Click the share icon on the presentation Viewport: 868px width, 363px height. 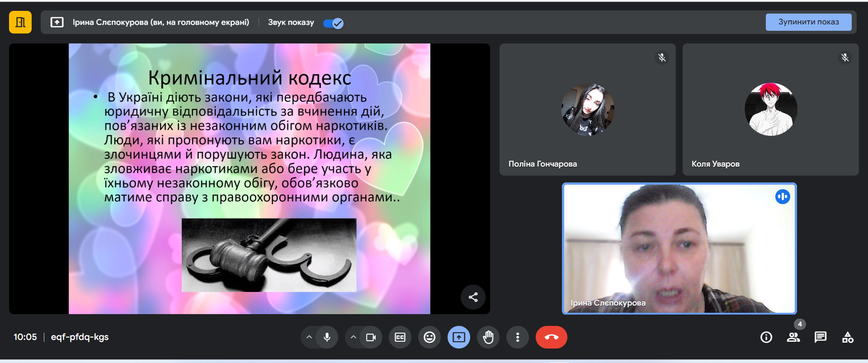click(473, 297)
